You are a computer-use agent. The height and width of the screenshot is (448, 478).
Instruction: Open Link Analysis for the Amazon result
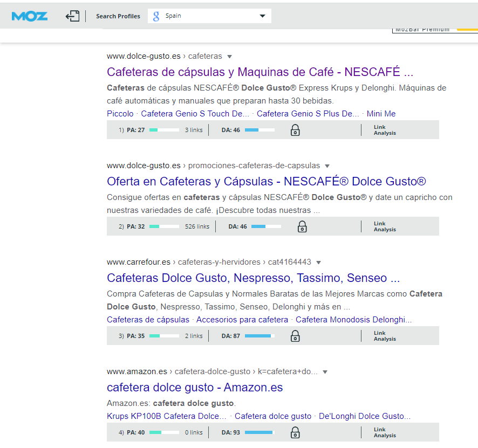coord(384,432)
